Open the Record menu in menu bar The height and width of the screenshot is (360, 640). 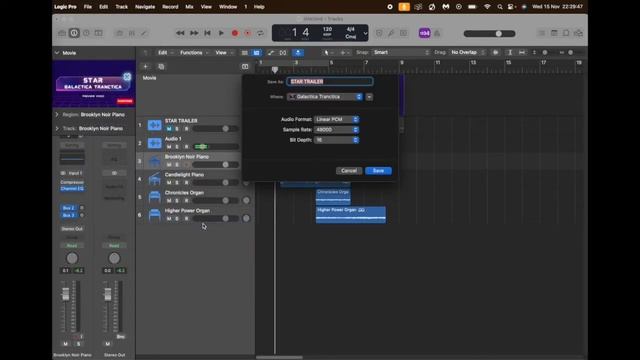point(170,7)
